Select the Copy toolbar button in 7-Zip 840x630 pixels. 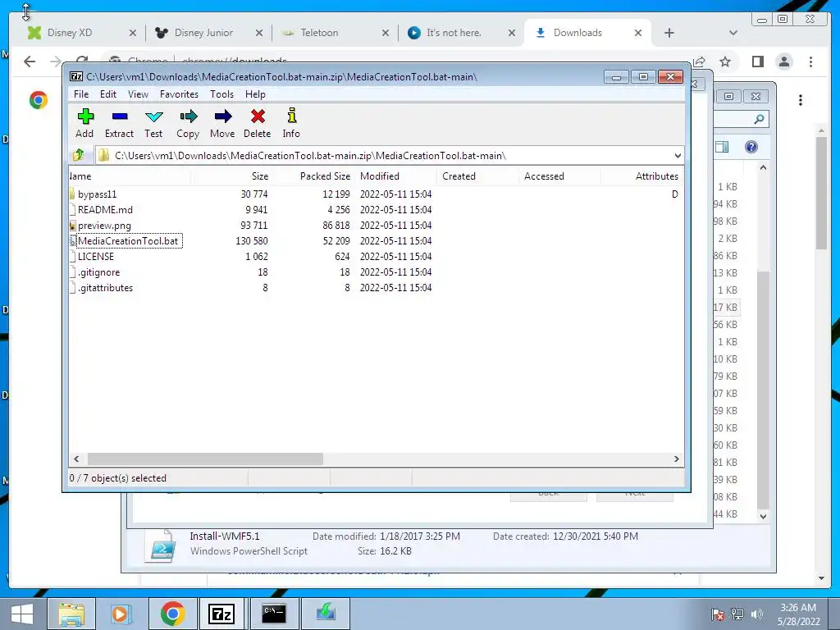(188, 123)
